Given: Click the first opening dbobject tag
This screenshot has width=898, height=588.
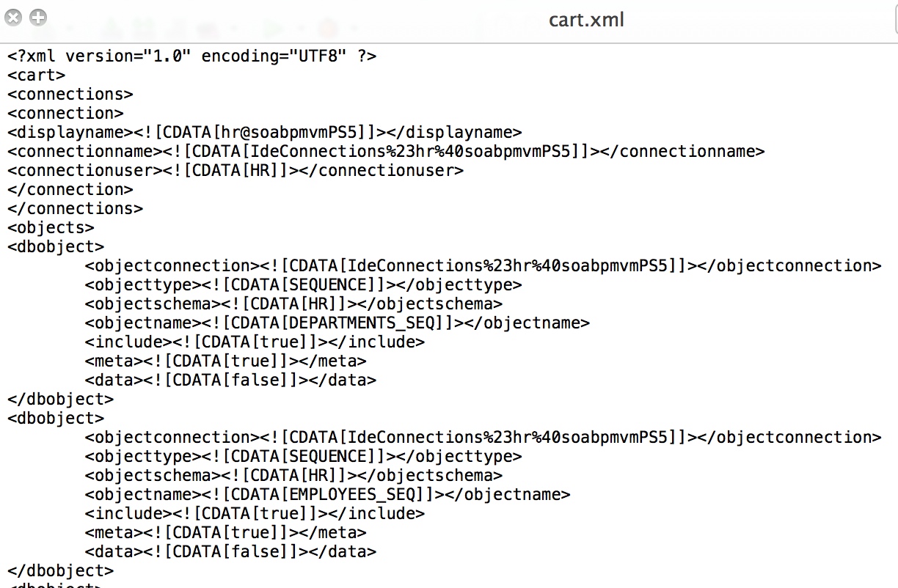Looking at the screenshot, I should 56,246.
